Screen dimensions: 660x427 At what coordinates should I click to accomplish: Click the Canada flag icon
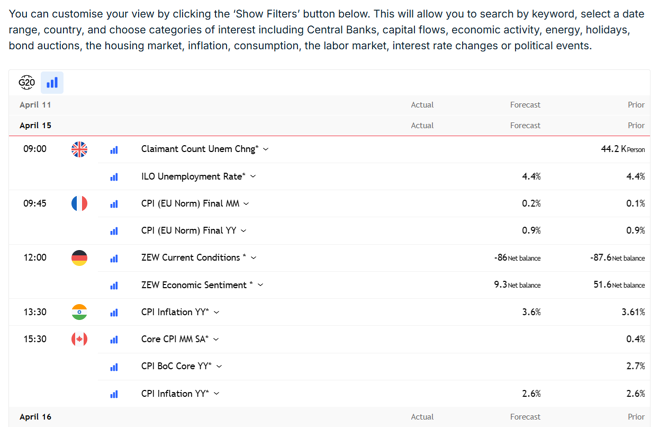[x=79, y=339]
